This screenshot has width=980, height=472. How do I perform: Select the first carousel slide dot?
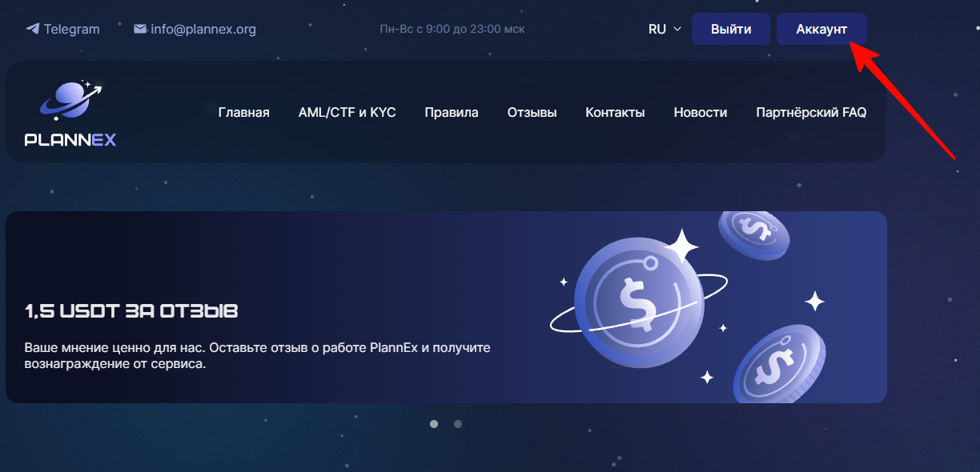[x=434, y=424]
